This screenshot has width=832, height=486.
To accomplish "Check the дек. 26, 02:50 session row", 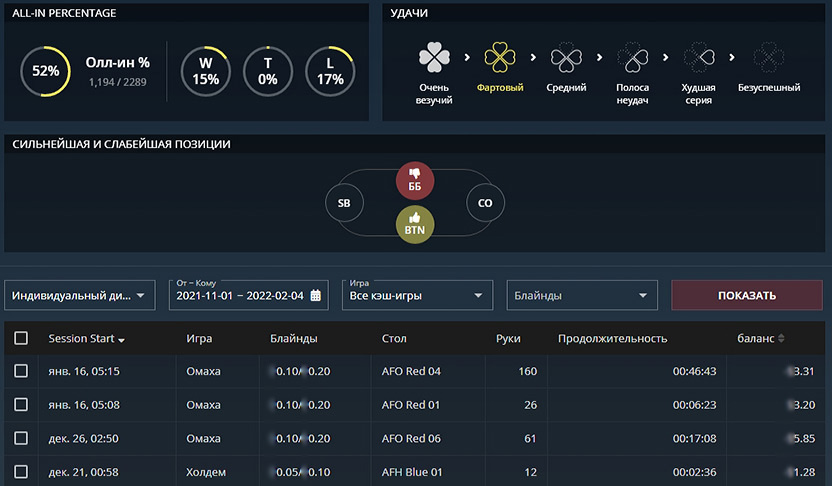I will click(x=21, y=438).
